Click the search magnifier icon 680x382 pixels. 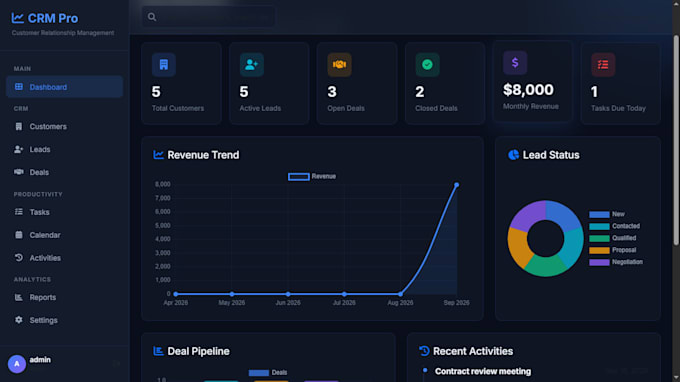pyautogui.click(x=152, y=17)
